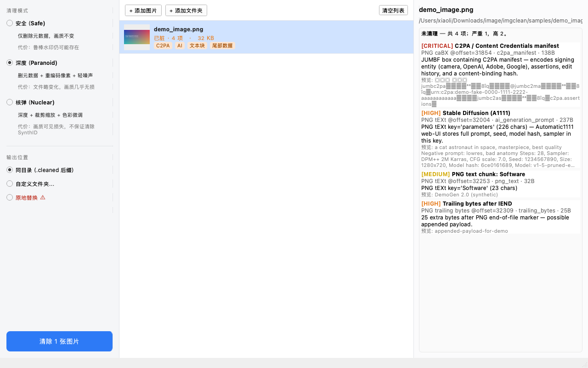This screenshot has height=368, width=588.
Task: Open the demo_image.png thumbnail
Action: (x=137, y=37)
